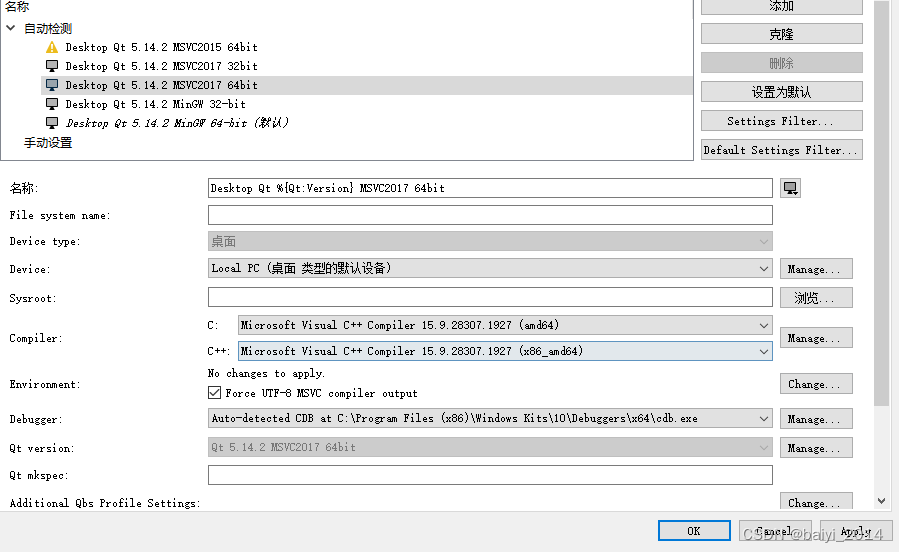
Task: Open the Qt version dropdown
Action: click(x=490, y=447)
